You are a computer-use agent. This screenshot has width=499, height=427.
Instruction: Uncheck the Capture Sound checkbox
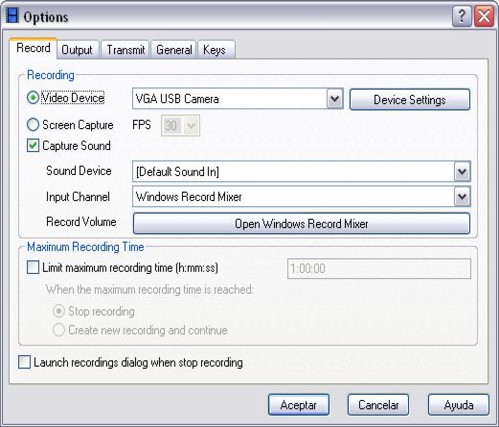(x=33, y=146)
